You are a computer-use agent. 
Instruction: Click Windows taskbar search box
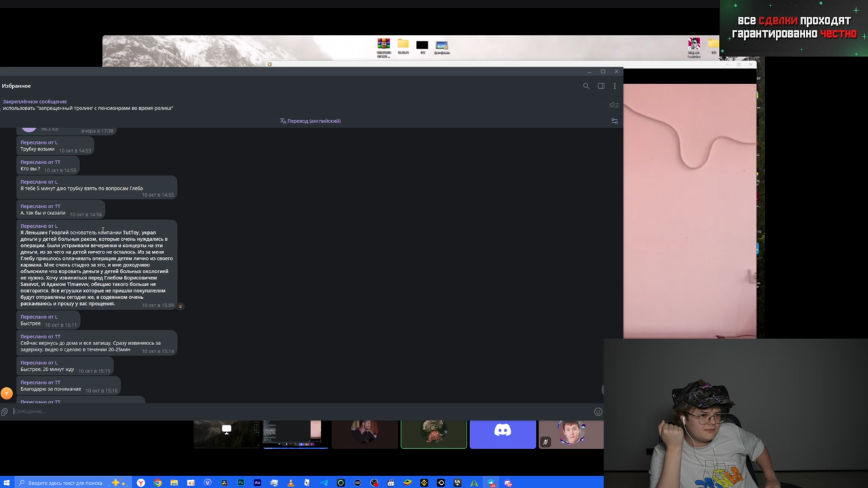64,483
